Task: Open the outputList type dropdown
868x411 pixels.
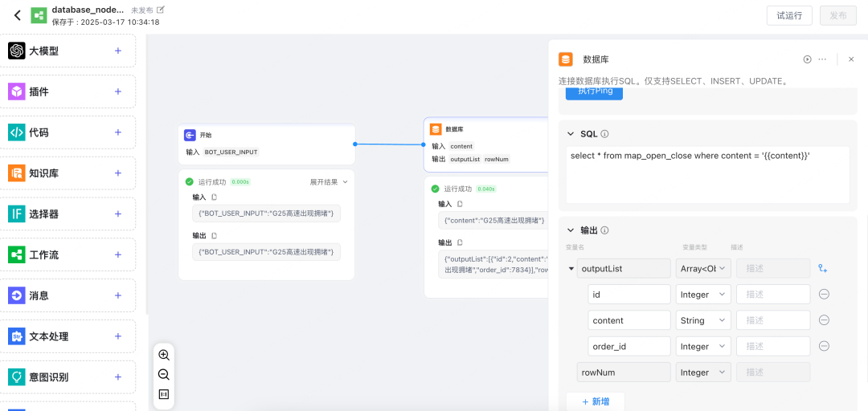Action: (x=703, y=268)
